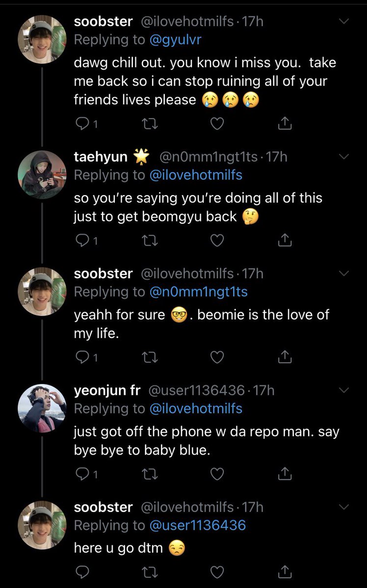Open options chevron on taehyun's tweet
The height and width of the screenshot is (588, 367).
click(344, 157)
